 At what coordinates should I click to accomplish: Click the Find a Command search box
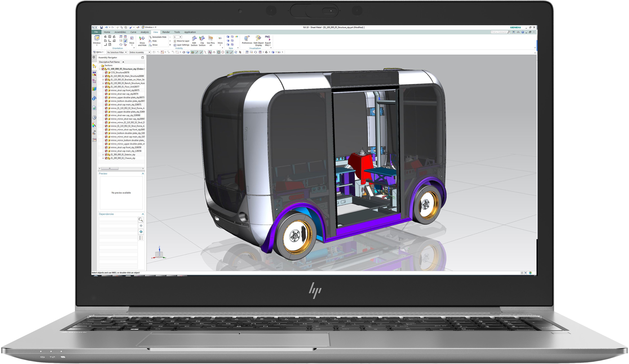(x=500, y=32)
